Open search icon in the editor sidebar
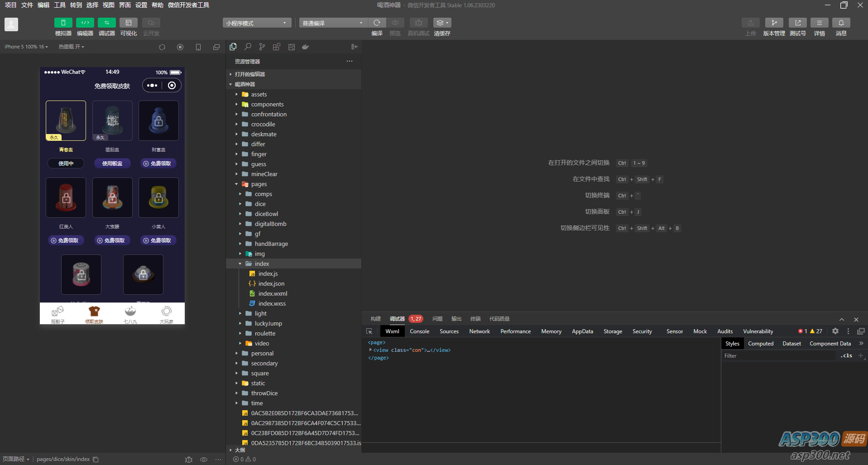The width and height of the screenshot is (868, 465). point(248,47)
